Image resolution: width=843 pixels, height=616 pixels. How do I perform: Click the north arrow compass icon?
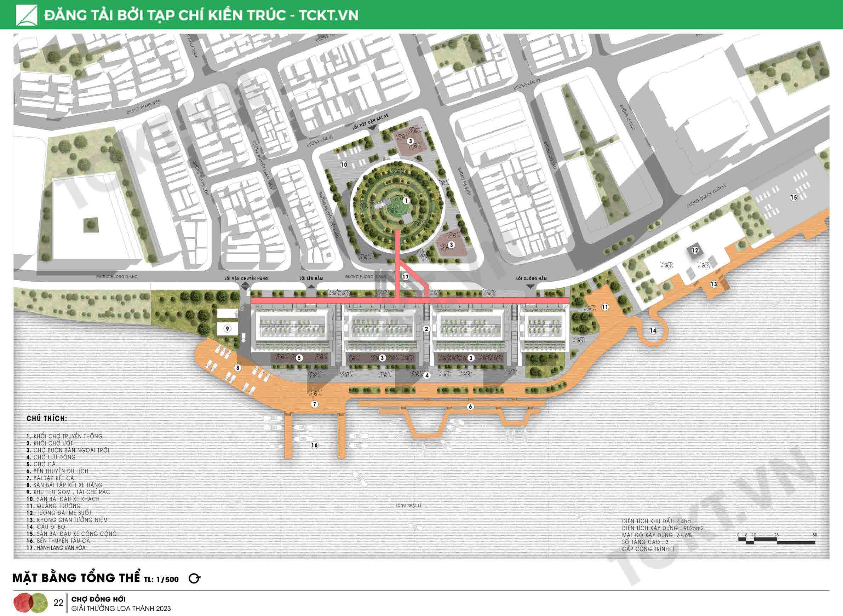(194, 578)
